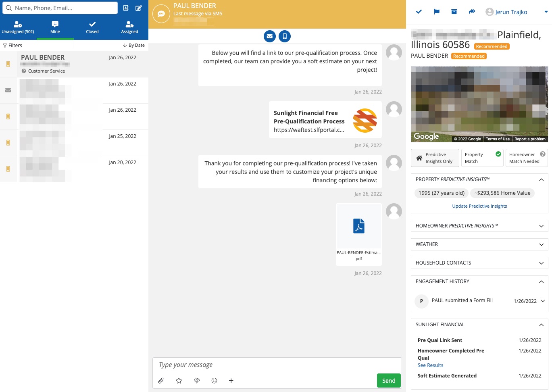Click the forward arrow icon
Screen dimensions: 552x392
point(472,12)
